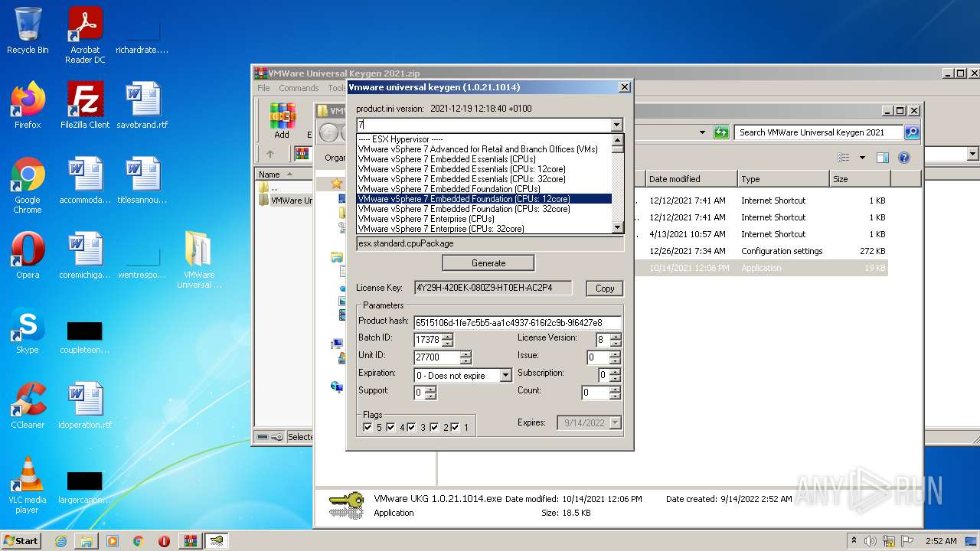
Task: Click the Explorer refresh address button
Action: 720,132
